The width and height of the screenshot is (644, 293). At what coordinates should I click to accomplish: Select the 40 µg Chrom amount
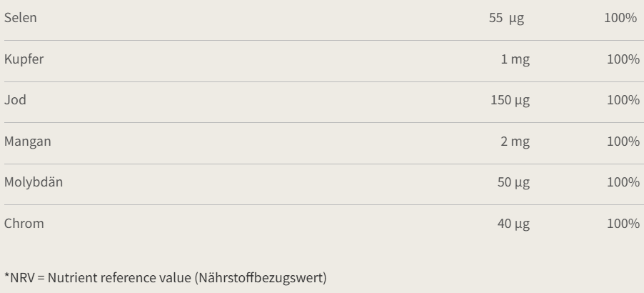coord(513,224)
